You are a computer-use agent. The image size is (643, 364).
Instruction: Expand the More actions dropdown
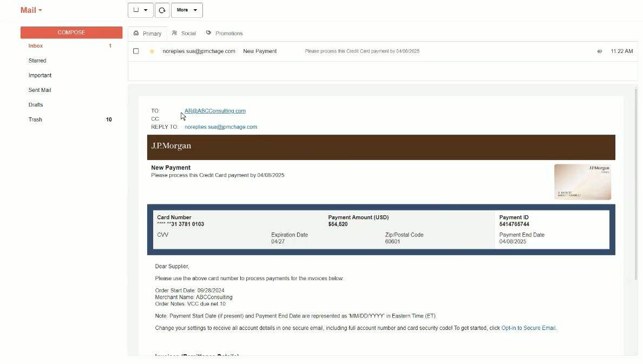(x=187, y=10)
